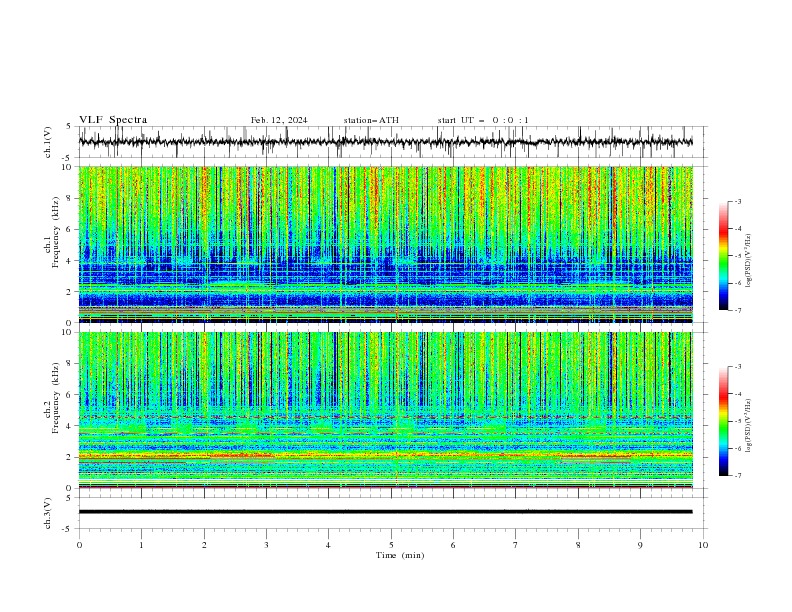The width and height of the screenshot is (792, 612).
Task: Click the ch.3 flat voltage trace
Action: [386, 512]
